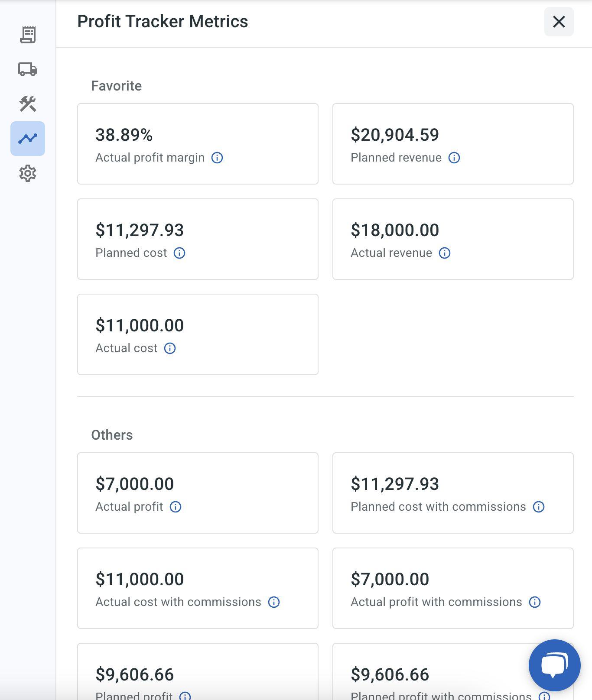
Task: View info tooltip for Actual cost
Action: click(x=170, y=348)
